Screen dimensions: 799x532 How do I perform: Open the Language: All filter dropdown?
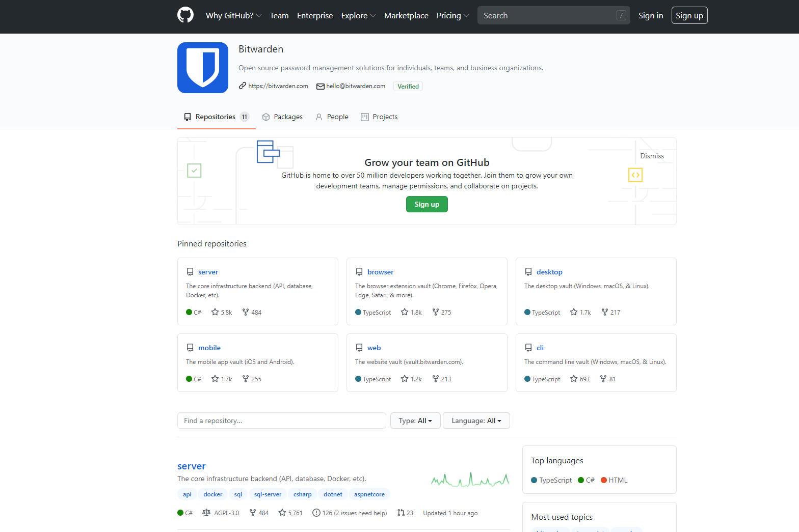point(476,421)
